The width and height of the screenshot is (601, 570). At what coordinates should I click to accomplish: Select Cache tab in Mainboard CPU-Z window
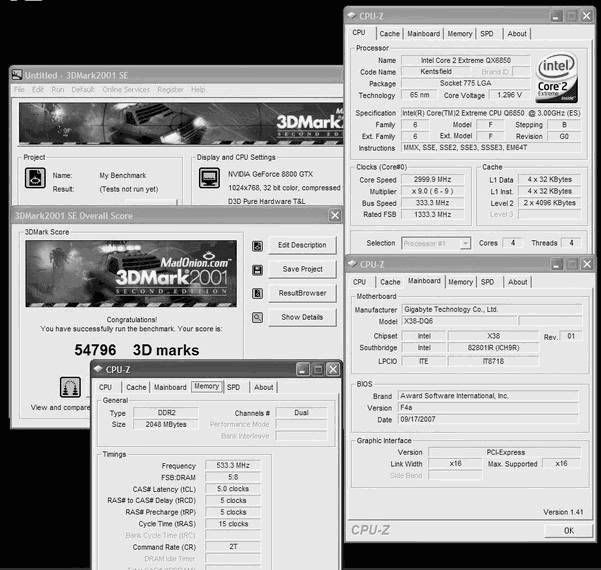click(390, 282)
